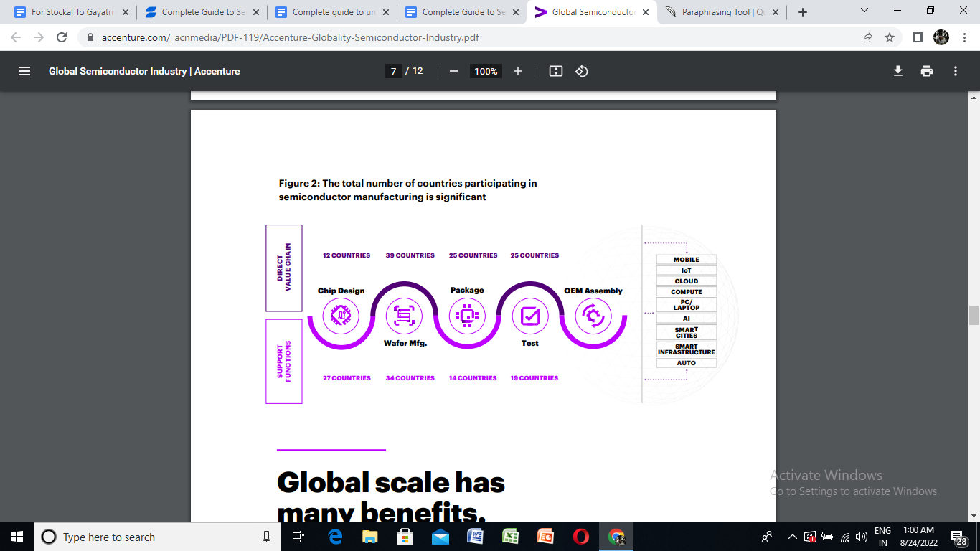Go back to previous page in Chrome
Image resolution: width=980 pixels, height=551 pixels.
coord(17,37)
